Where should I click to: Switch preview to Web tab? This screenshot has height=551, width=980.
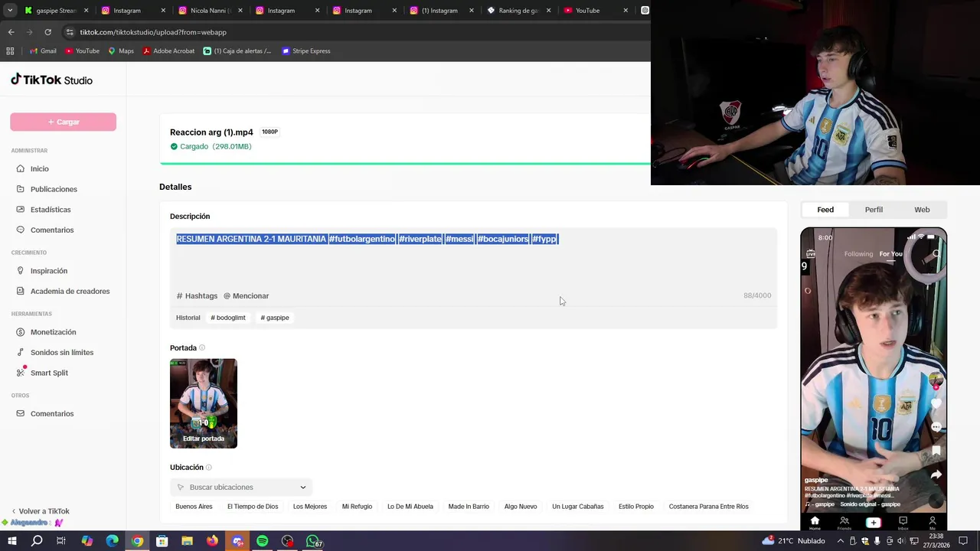click(922, 210)
